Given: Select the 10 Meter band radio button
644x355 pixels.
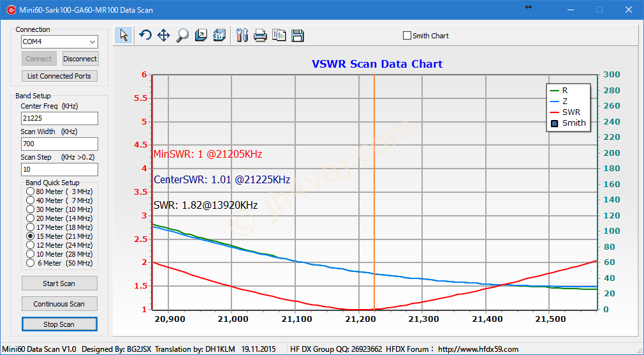Looking at the screenshot, I should (x=30, y=254).
